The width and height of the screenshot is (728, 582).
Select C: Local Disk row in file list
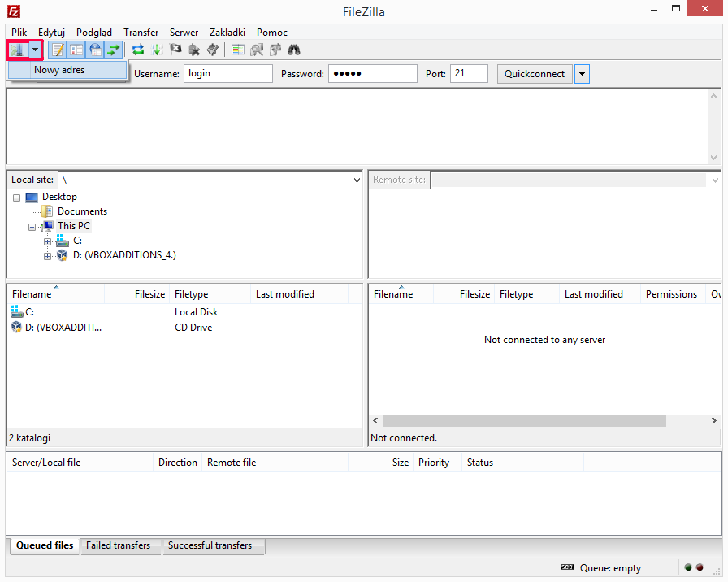(x=184, y=312)
